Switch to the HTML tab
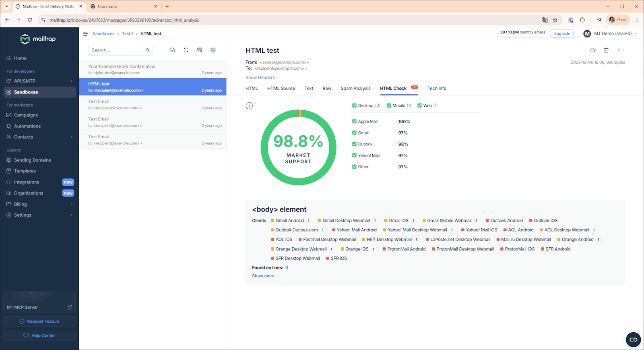 [252, 88]
